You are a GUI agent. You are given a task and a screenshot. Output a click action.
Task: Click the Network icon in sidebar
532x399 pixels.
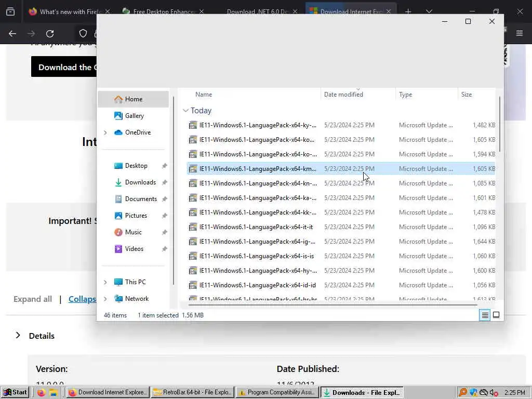click(118, 299)
